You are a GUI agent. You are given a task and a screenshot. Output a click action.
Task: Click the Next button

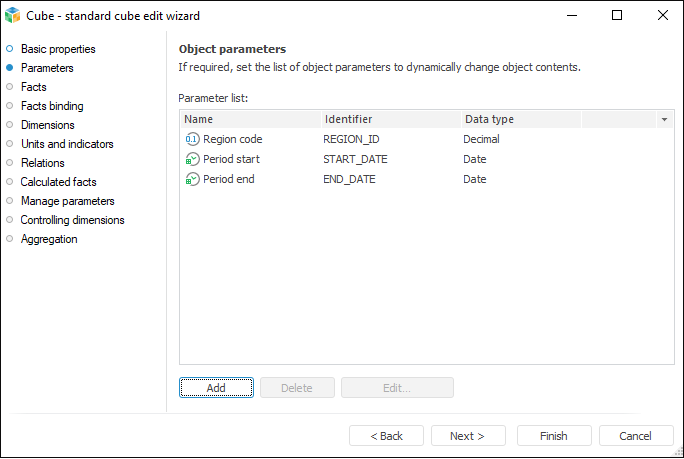tap(467, 436)
